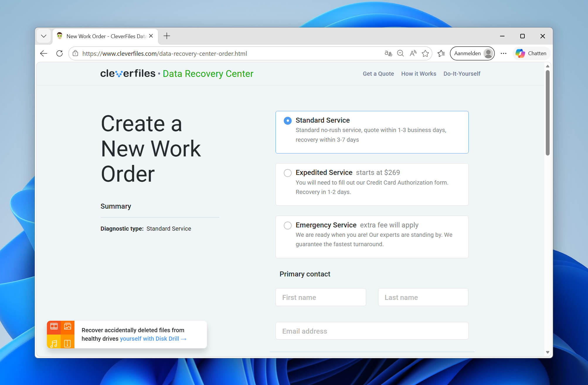Open Copilot Chatten panel
This screenshot has height=385, width=588.
pyautogui.click(x=531, y=53)
